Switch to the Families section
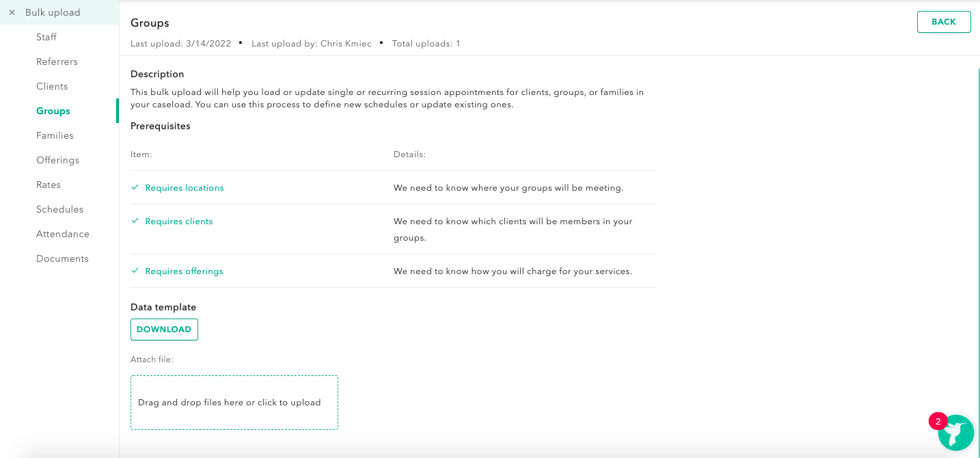The width and height of the screenshot is (980, 458). (x=55, y=135)
